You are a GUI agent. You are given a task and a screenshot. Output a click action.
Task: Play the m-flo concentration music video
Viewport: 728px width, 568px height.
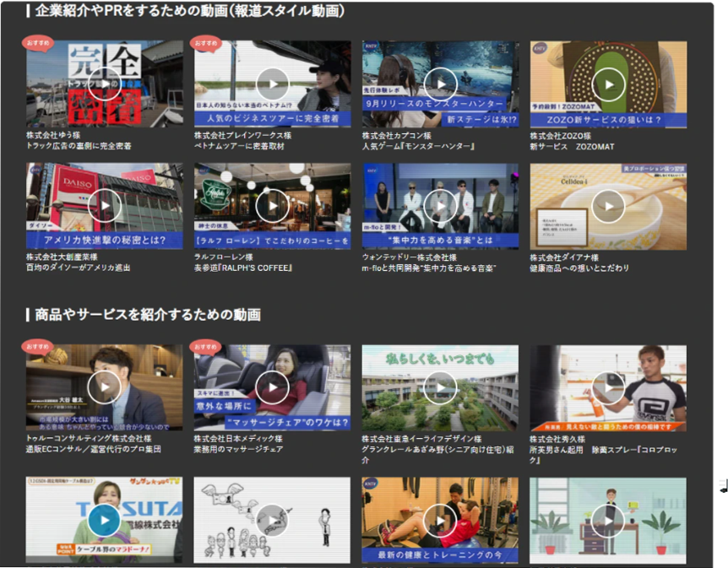pyautogui.click(x=440, y=206)
